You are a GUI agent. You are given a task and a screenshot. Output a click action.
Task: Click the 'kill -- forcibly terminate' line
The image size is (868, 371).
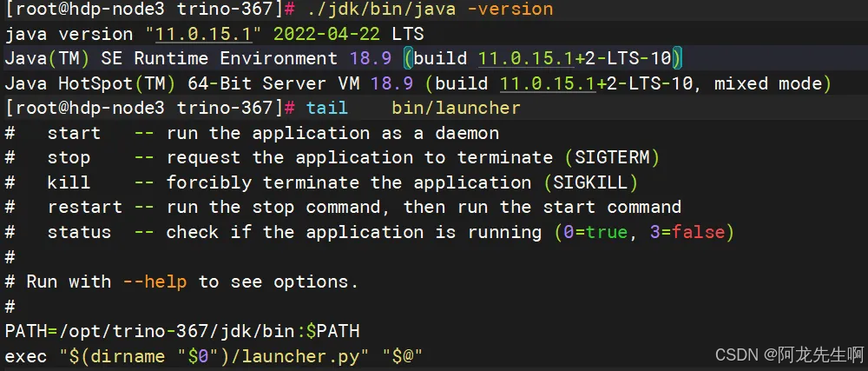pos(322,182)
